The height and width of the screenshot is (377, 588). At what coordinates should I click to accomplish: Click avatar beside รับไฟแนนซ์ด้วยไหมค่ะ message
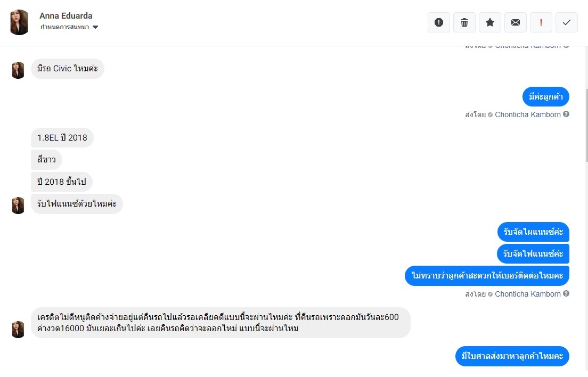click(18, 206)
